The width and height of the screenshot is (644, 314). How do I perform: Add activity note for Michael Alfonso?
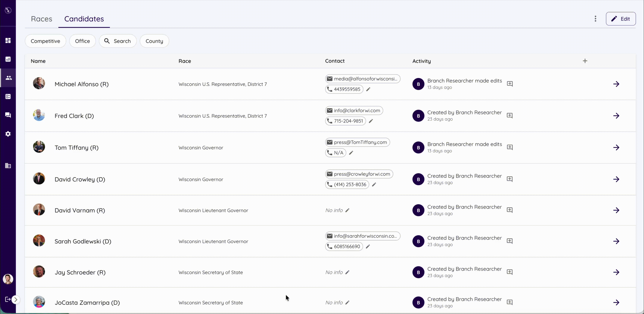[x=510, y=84]
